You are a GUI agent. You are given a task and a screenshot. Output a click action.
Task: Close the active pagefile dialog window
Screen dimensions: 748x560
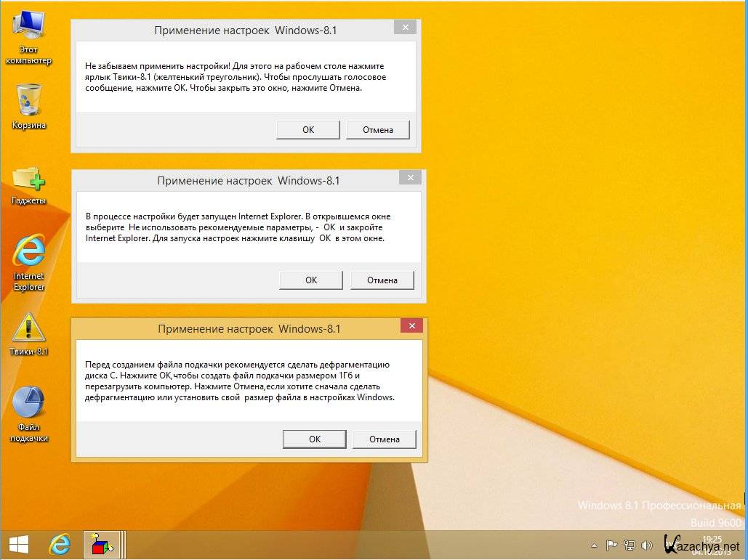pyautogui.click(x=411, y=326)
